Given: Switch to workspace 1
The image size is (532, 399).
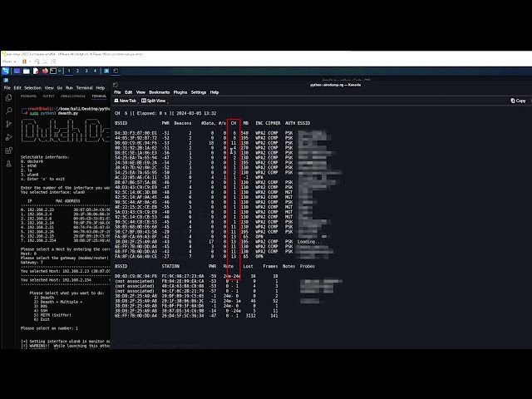Looking at the screenshot, I should coord(69,71).
